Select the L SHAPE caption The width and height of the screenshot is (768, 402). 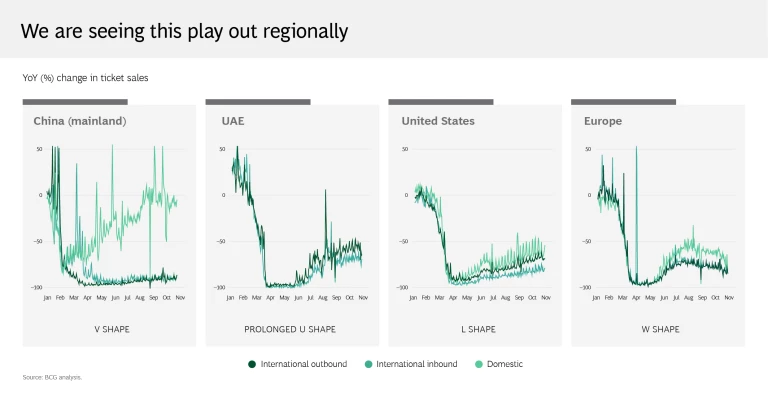tap(475, 328)
